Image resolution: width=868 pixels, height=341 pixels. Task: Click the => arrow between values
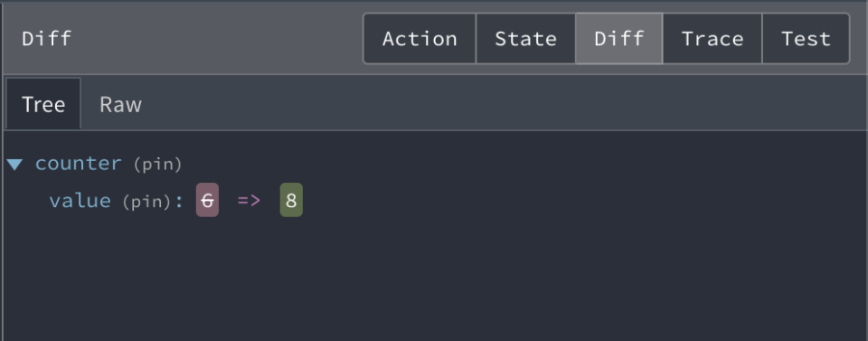click(x=249, y=201)
